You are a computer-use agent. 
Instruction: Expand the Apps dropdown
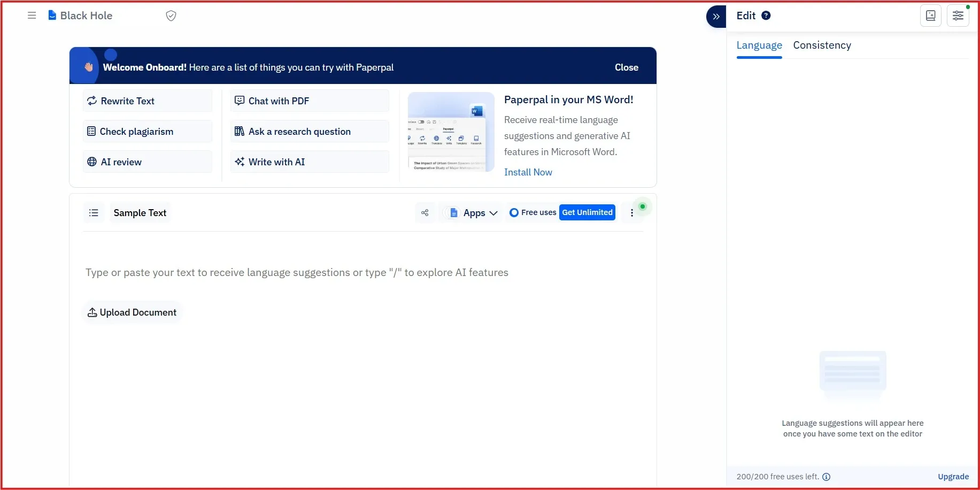click(x=474, y=213)
